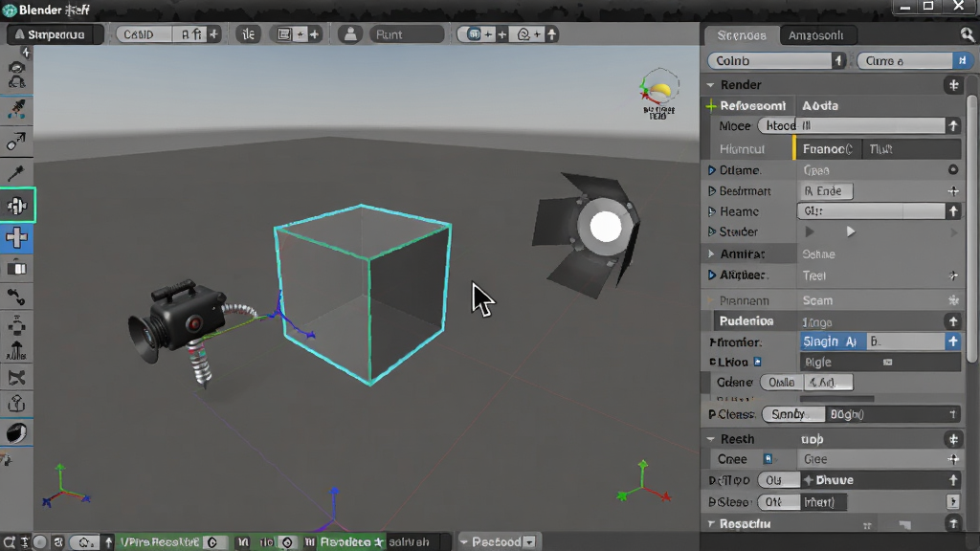
Task: Switch to the Scenoes tab
Action: [742, 35]
